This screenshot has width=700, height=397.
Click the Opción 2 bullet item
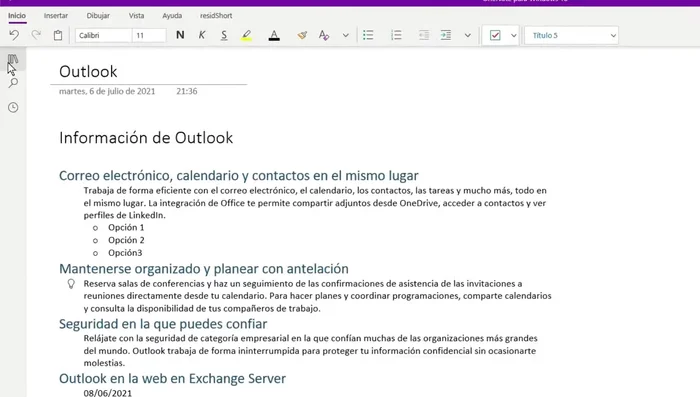tap(126, 240)
